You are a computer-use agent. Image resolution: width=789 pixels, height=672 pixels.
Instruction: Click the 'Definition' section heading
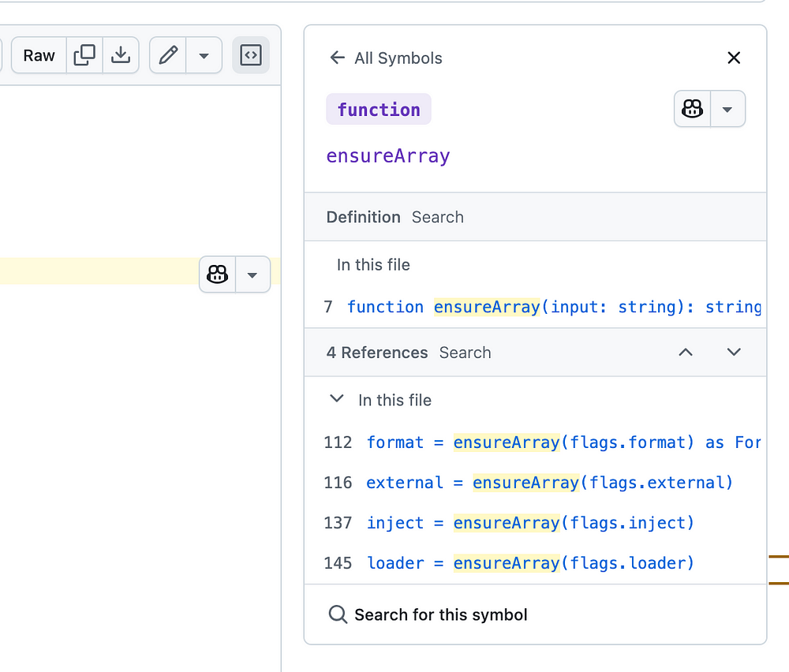(363, 217)
